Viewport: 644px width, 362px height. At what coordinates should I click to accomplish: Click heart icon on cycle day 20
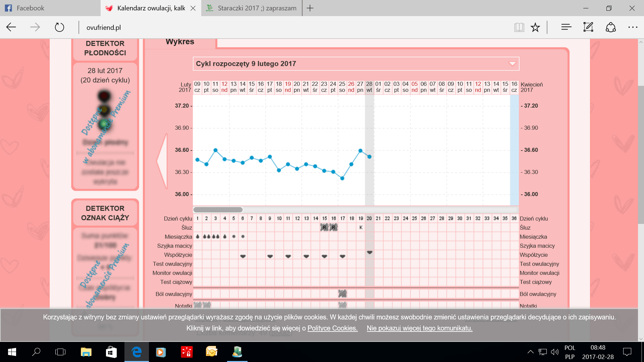click(x=369, y=252)
